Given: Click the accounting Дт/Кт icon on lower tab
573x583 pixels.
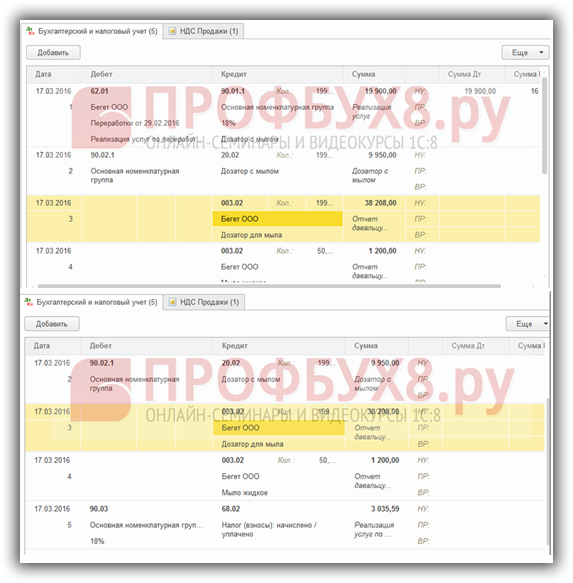Looking at the screenshot, I should click(x=29, y=302).
